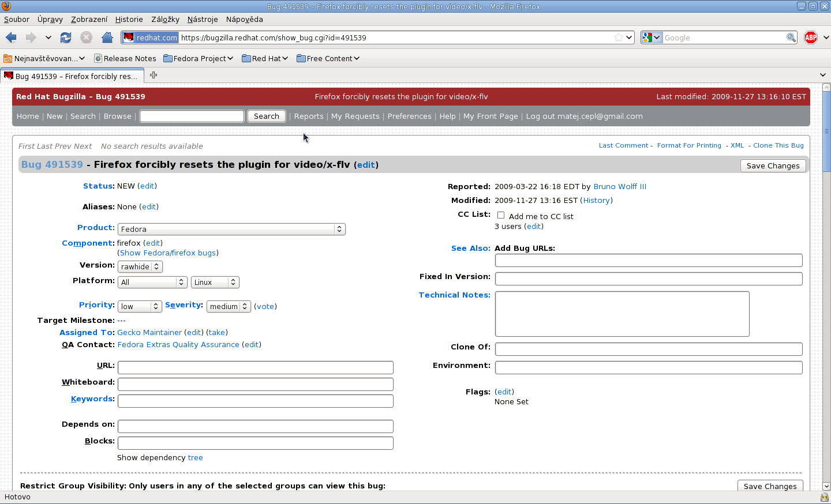Open the Reports link
Screen dimensions: 831x504
309,116
